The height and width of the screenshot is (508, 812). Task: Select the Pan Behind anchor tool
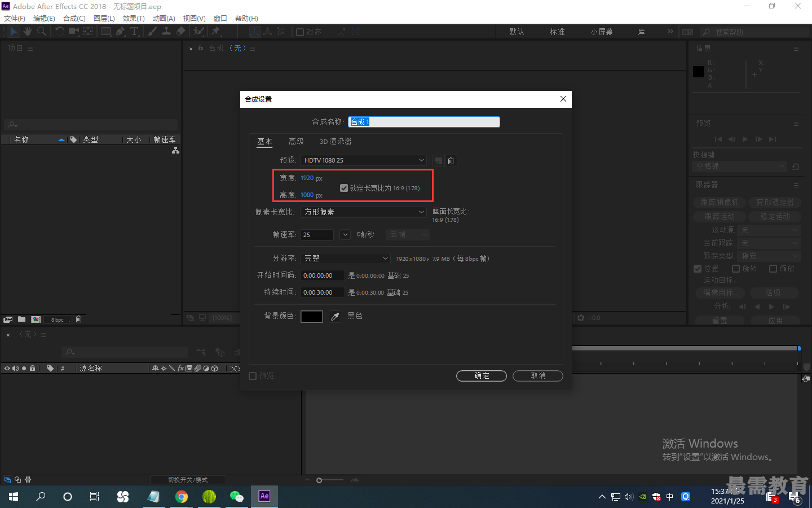89,32
